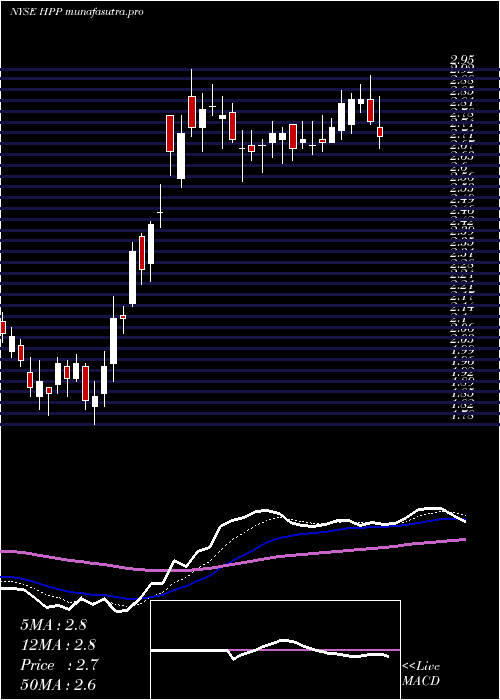Click the last red candlestick on the right
This screenshot has width=500, height=700.
[x=380, y=132]
